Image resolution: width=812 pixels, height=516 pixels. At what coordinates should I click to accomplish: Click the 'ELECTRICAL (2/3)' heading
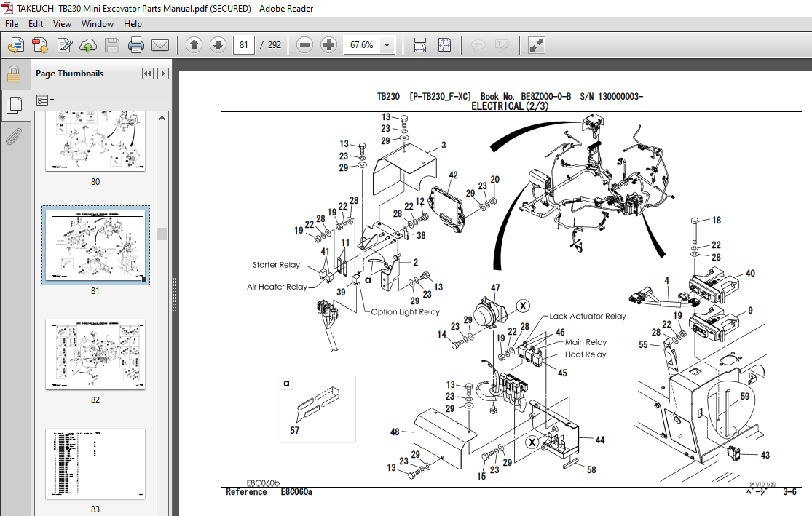click(510, 106)
